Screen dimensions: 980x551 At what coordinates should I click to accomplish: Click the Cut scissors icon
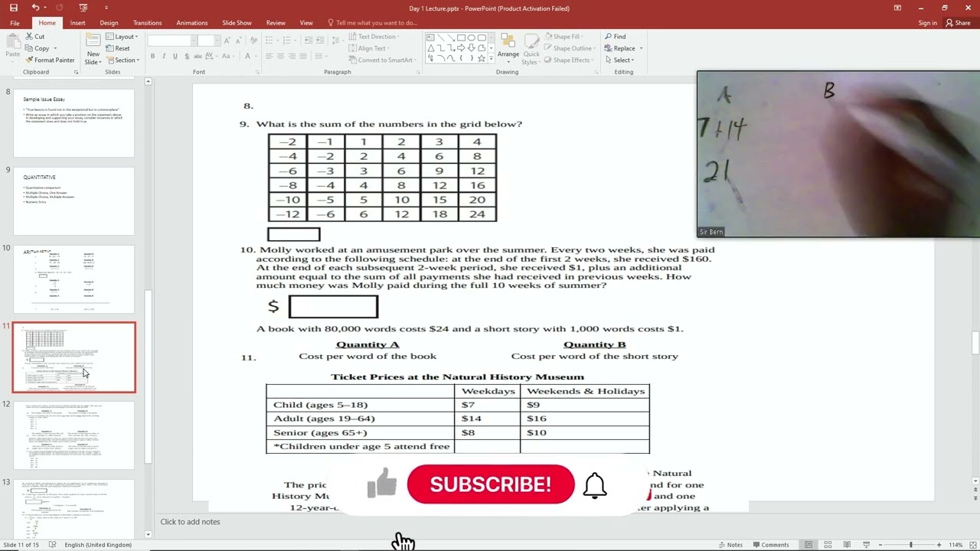coord(29,37)
